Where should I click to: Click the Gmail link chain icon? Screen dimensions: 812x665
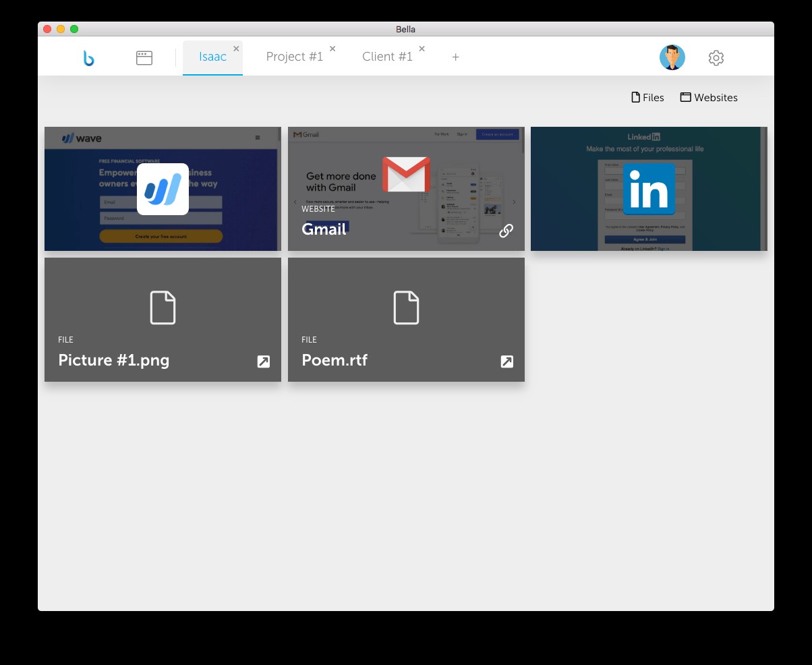[506, 231]
